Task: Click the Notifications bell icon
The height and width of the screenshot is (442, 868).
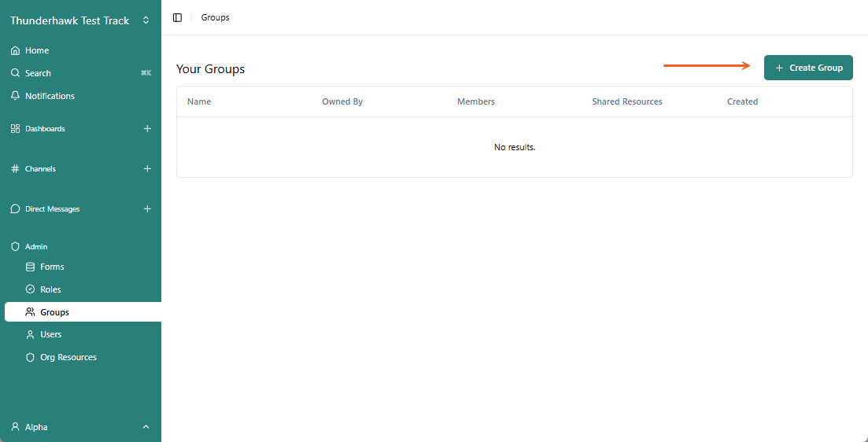Action: pyautogui.click(x=16, y=96)
